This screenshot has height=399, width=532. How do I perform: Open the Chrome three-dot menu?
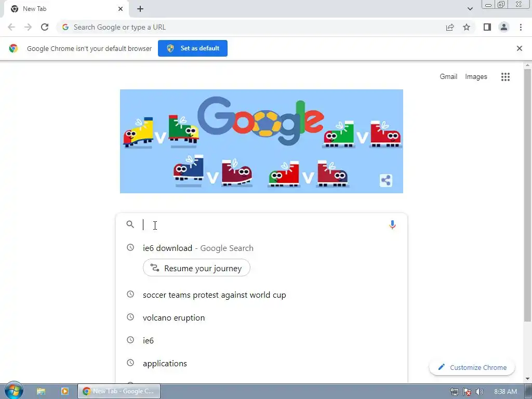click(x=521, y=27)
